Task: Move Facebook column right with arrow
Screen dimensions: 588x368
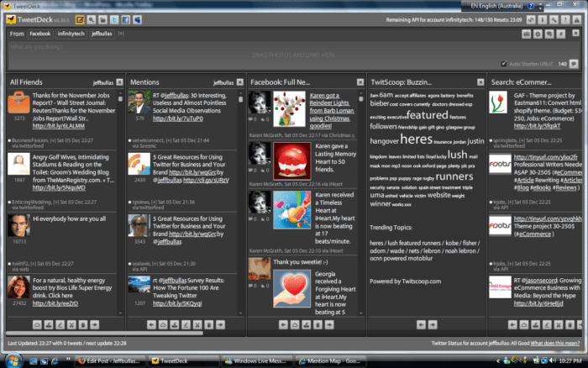Action: [329, 324]
